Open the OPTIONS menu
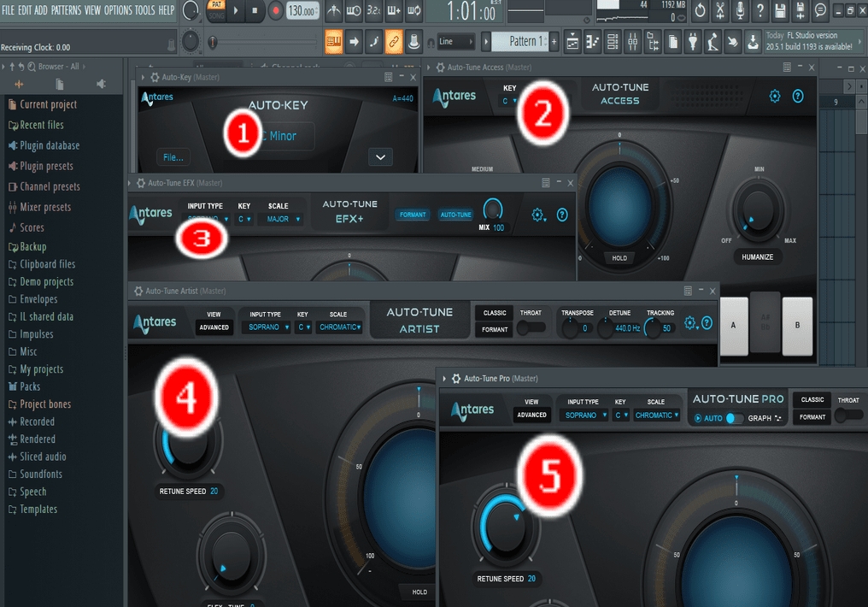 pyautogui.click(x=119, y=10)
